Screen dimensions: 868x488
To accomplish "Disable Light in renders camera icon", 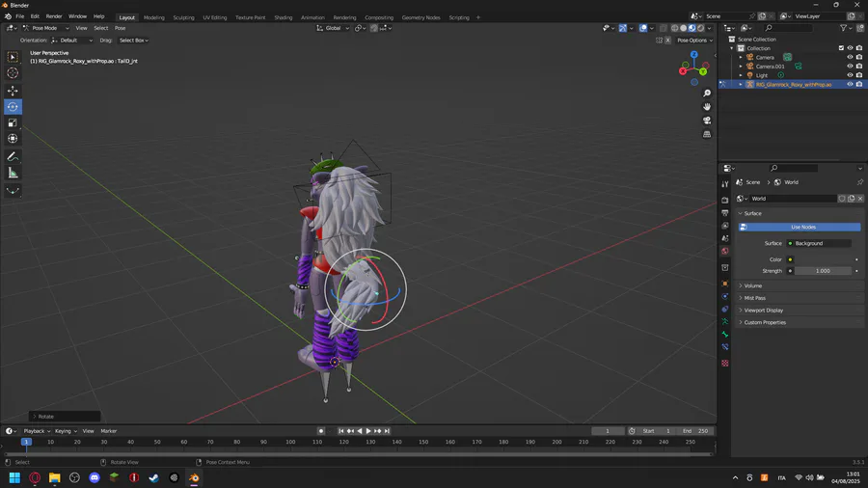I will (859, 75).
